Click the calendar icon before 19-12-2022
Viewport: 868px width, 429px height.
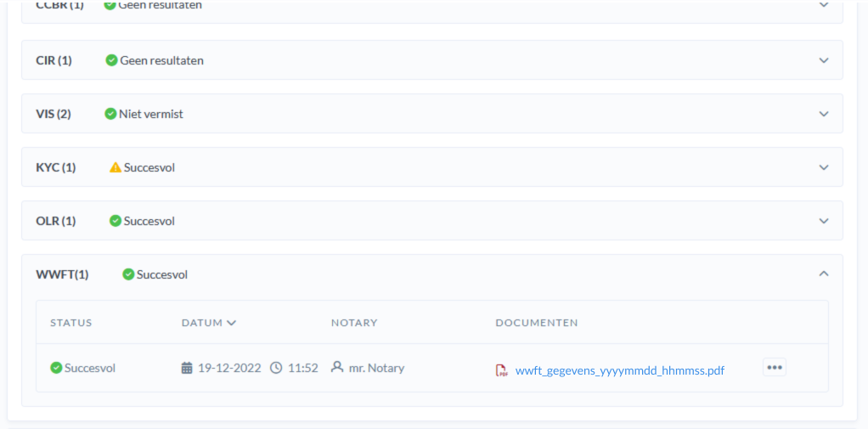187,368
